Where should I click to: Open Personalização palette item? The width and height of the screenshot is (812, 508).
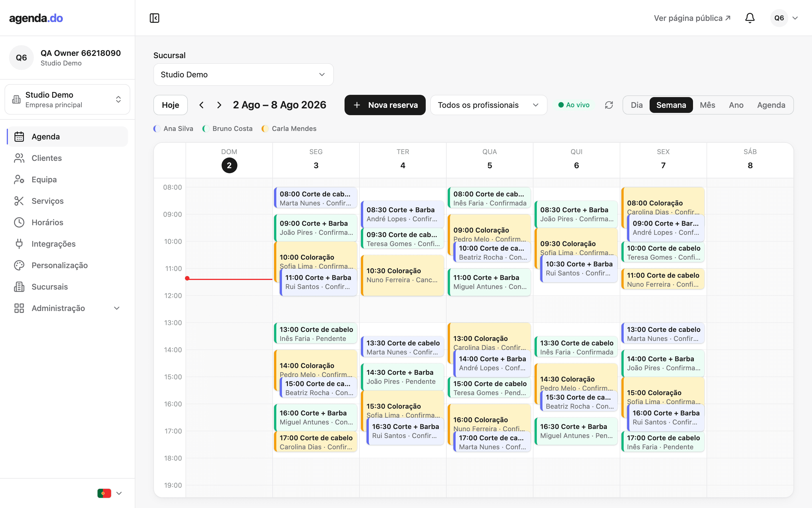(67, 265)
